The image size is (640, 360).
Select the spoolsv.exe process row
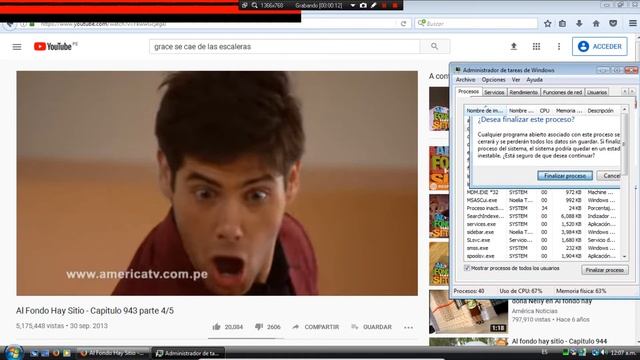pyautogui.click(x=542, y=256)
